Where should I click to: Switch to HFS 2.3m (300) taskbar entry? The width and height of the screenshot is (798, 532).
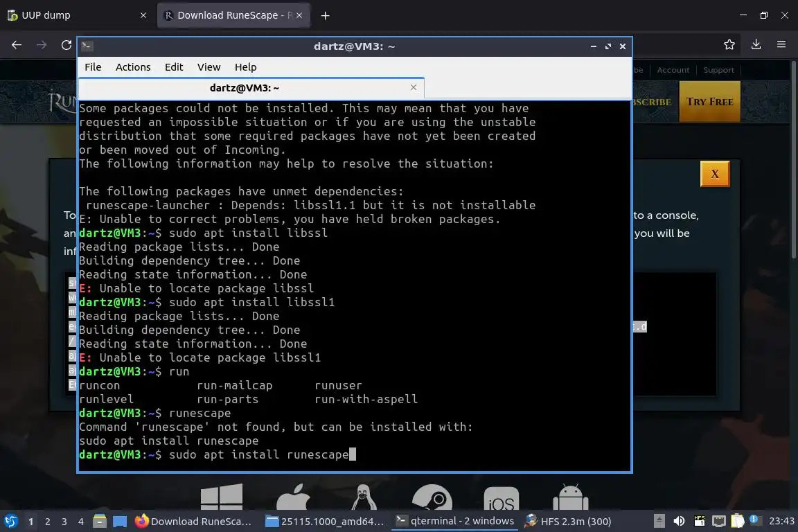pos(568,522)
